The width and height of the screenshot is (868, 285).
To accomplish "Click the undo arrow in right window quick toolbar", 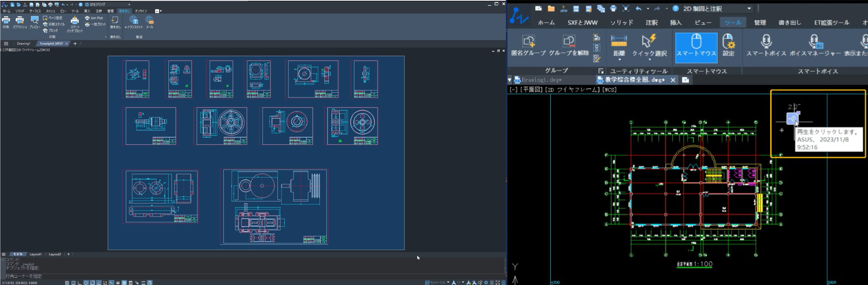I will (x=638, y=8).
